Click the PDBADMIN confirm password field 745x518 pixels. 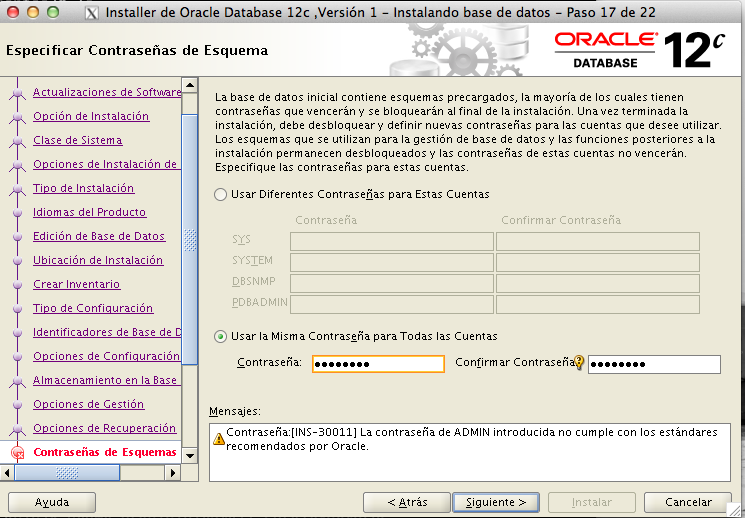click(x=598, y=304)
